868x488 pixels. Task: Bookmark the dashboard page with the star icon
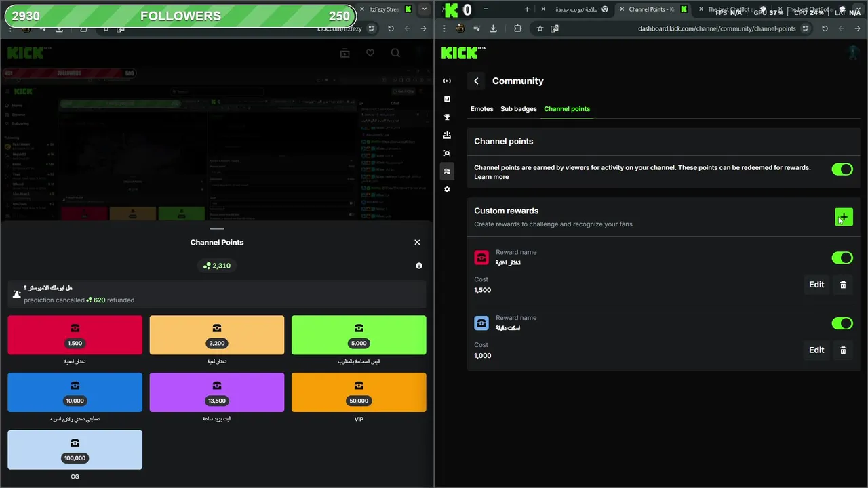coord(540,28)
